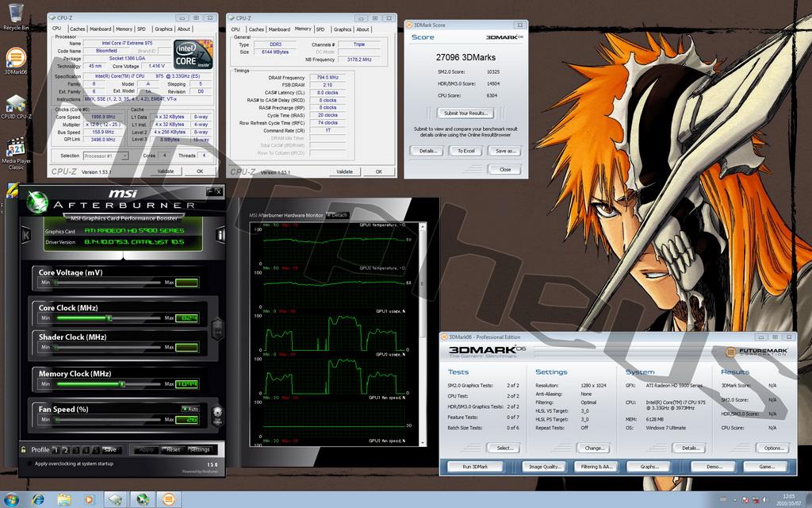Click the Run 3DMark button
812x508 pixels.
[x=475, y=467]
